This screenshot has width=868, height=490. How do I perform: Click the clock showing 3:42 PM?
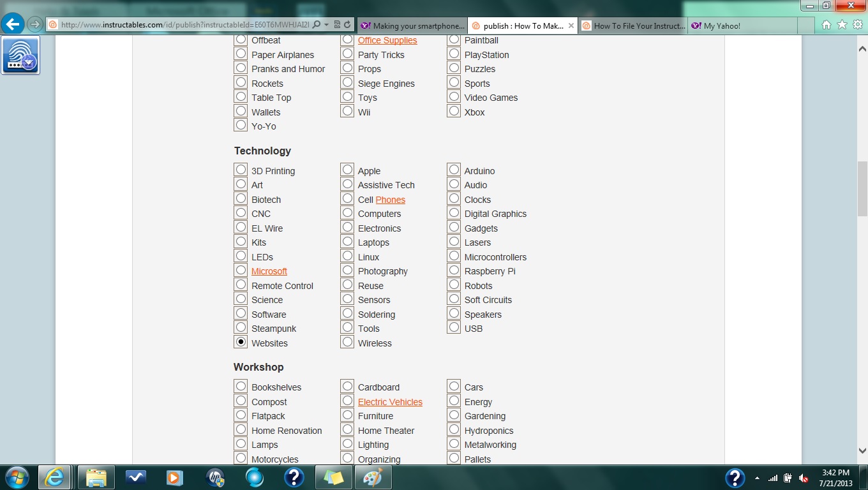[x=835, y=473]
